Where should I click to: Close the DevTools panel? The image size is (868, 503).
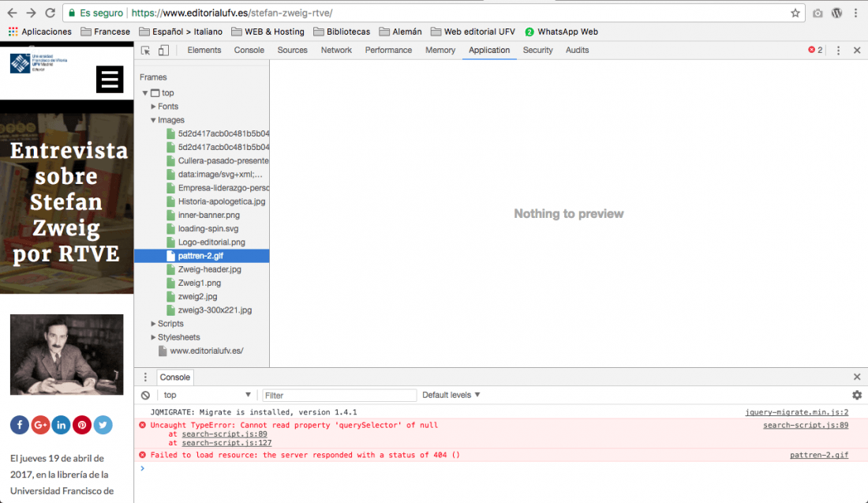tap(857, 51)
